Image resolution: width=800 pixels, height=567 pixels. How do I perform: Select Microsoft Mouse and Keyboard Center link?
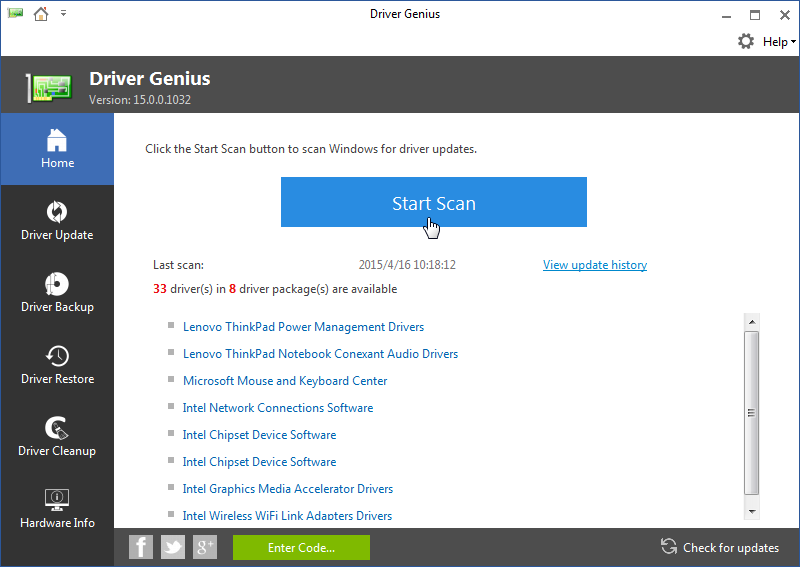285,381
